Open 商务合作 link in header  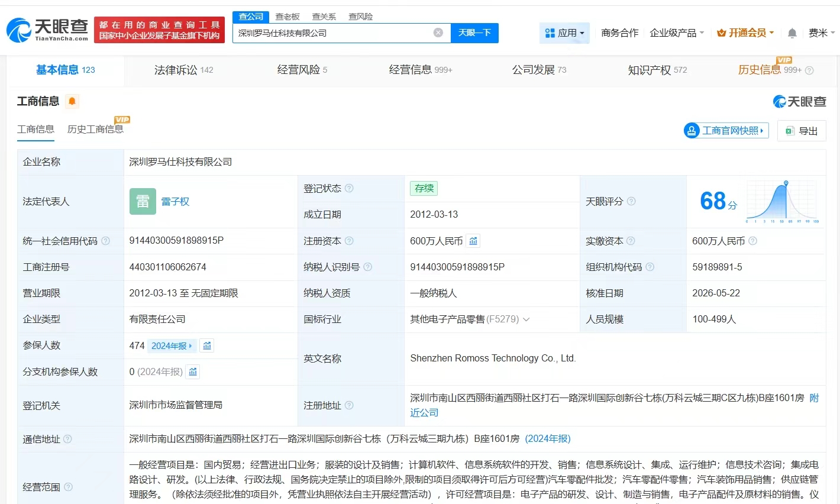click(619, 33)
